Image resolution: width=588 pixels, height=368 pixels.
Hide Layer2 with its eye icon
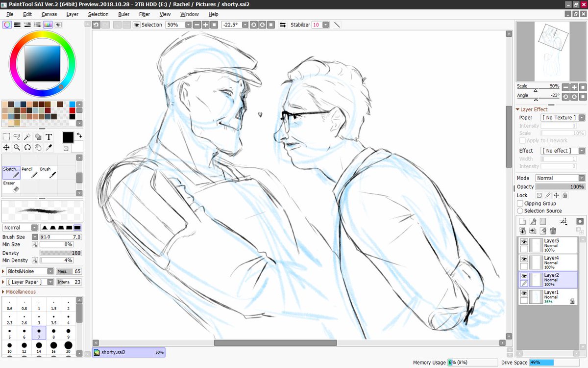524,276
